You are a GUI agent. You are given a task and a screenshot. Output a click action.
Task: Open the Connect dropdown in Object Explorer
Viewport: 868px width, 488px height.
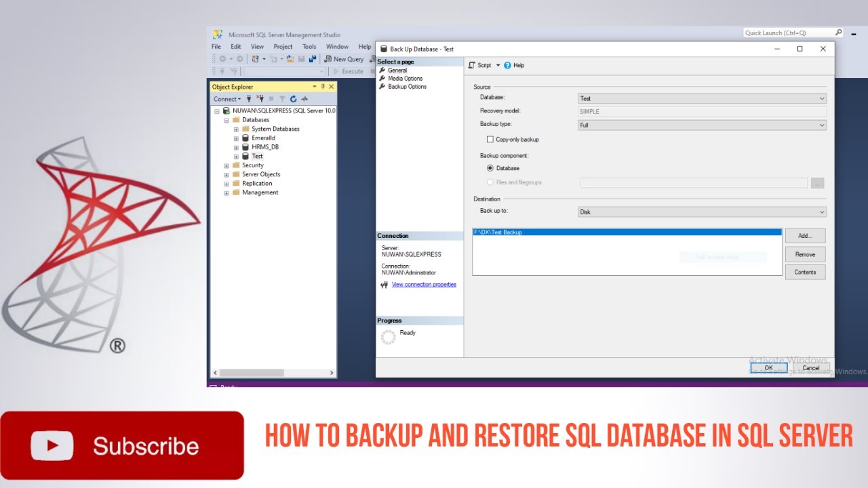tap(227, 99)
